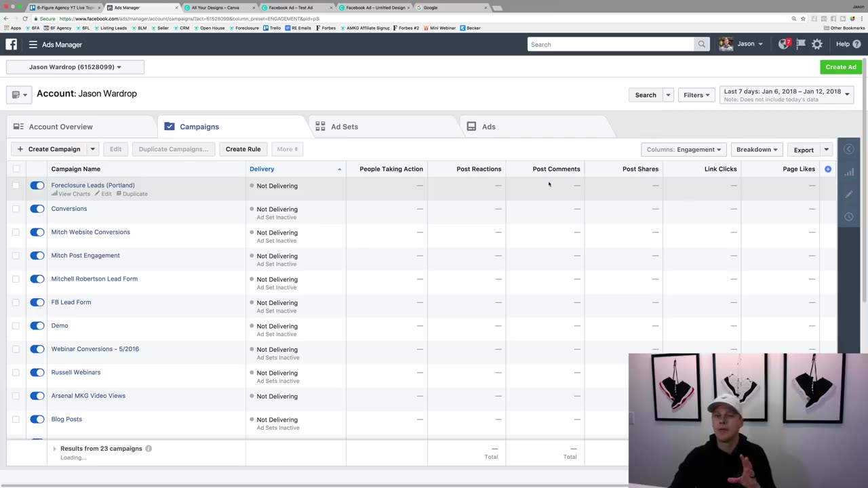The width and height of the screenshot is (868, 488).
Task: Toggle Mitch Website Conversions switch
Action: [x=37, y=232]
